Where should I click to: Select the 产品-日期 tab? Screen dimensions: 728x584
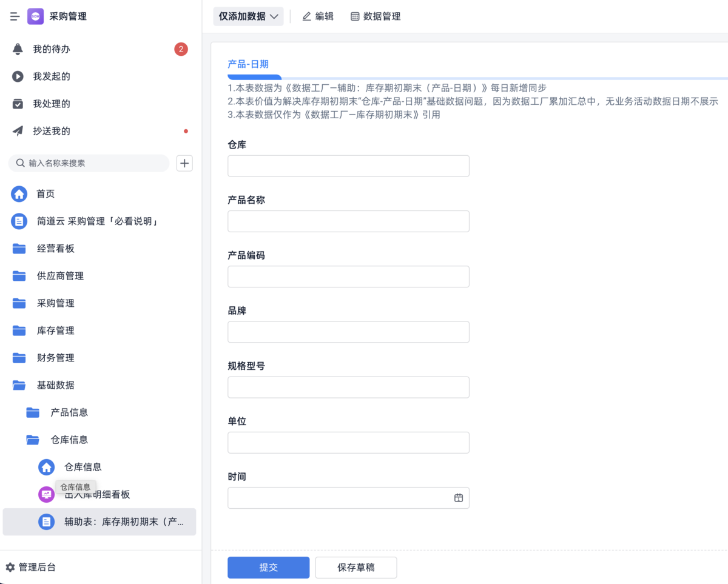click(x=248, y=64)
